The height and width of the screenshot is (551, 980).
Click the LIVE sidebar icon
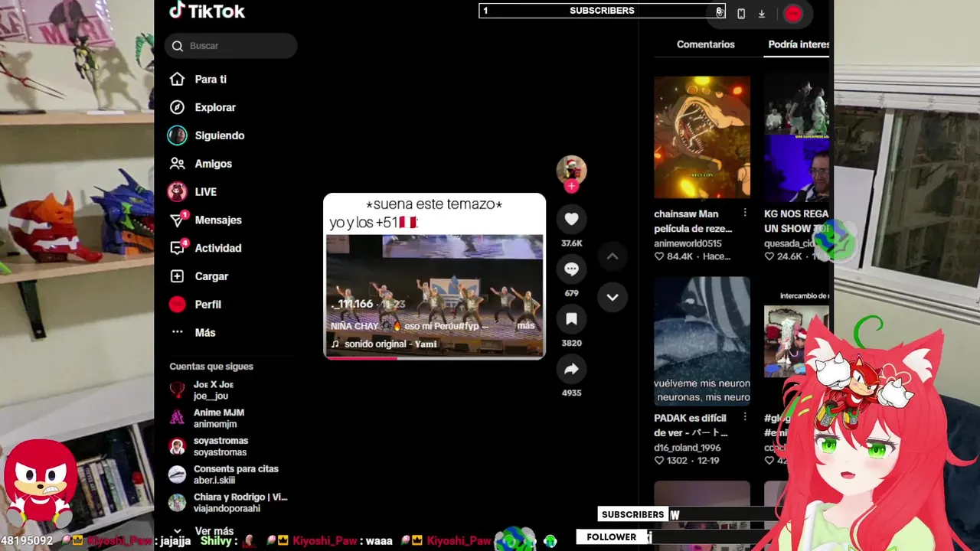177,192
